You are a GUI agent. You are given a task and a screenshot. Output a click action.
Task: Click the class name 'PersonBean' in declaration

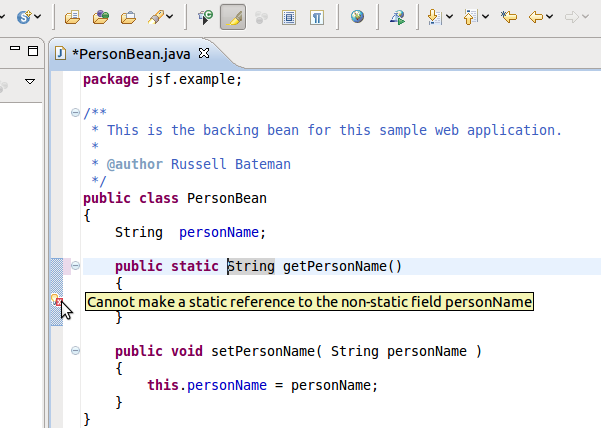point(227,198)
